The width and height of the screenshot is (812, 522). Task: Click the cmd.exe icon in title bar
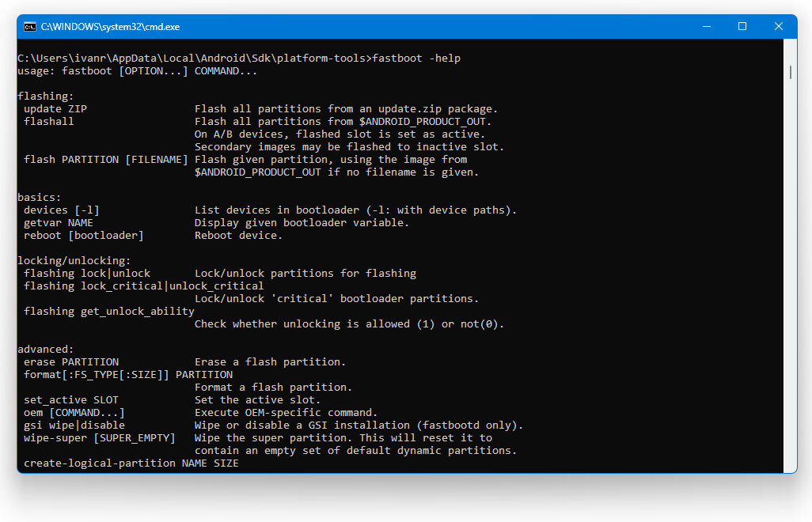[x=30, y=27]
